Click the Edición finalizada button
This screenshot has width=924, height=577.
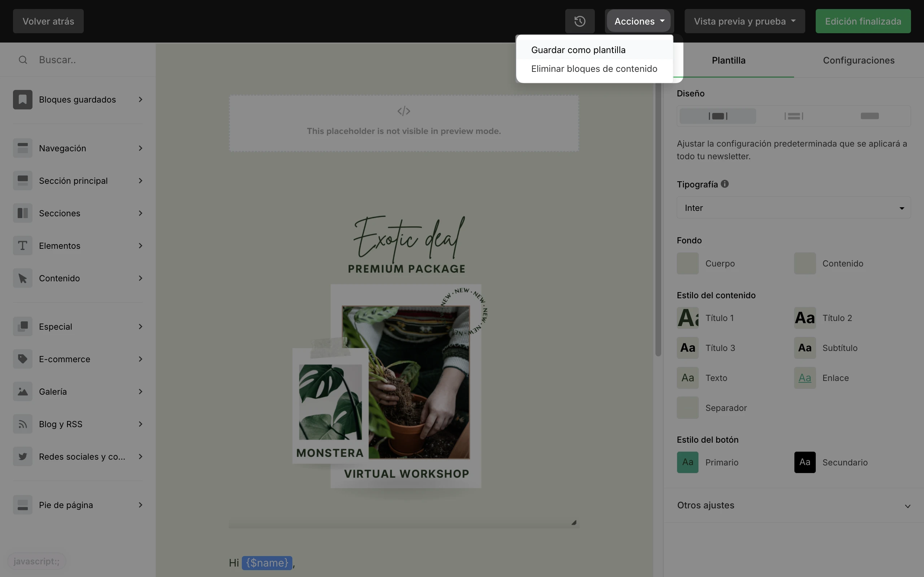863,21
